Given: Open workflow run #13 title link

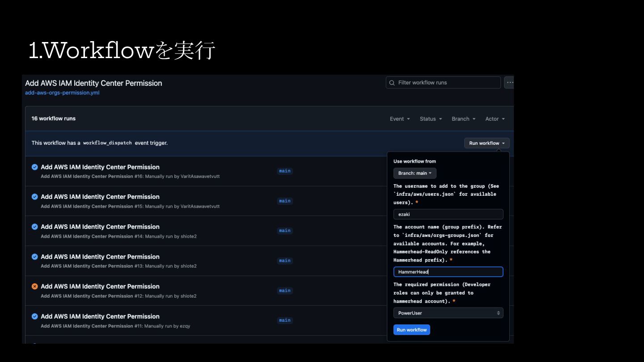Looking at the screenshot, I should point(100,257).
